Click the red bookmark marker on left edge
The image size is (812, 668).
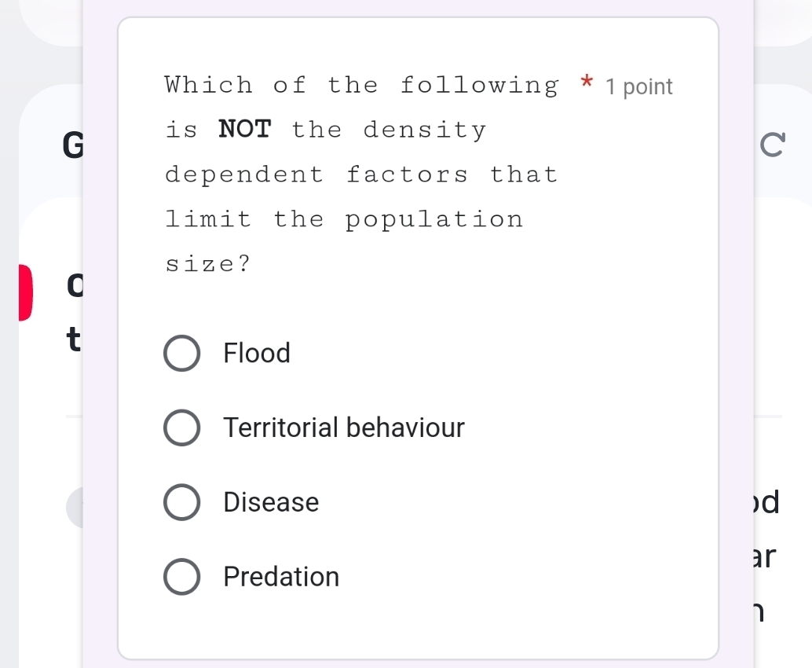[24, 292]
